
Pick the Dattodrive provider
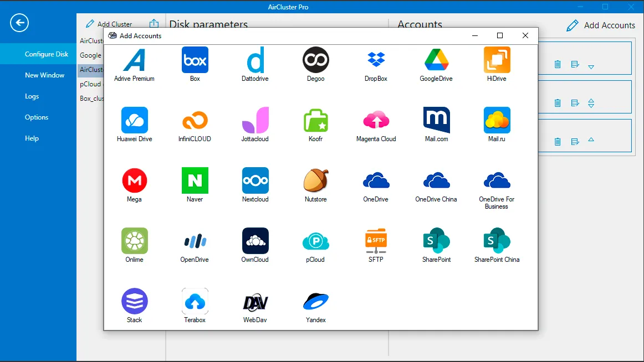point(255,60)
